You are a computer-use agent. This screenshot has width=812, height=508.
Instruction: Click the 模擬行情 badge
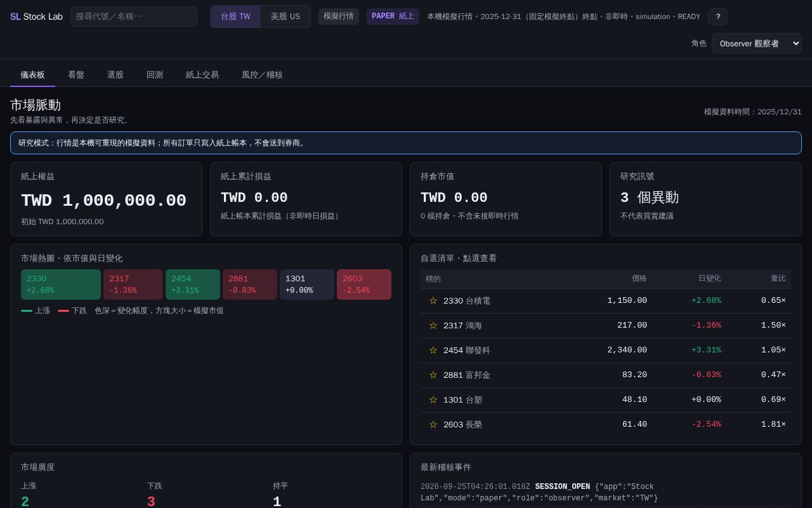[x=339, y=17]
